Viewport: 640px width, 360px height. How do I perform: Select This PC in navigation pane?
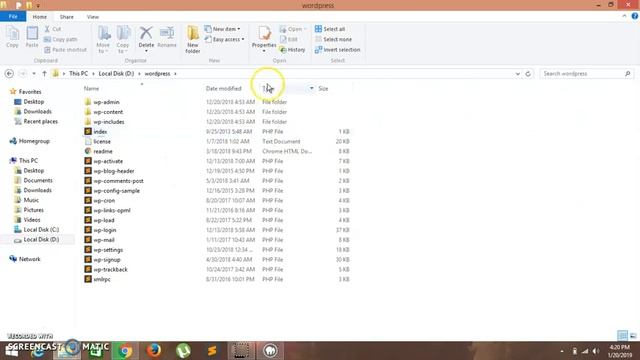pos(28,161)
